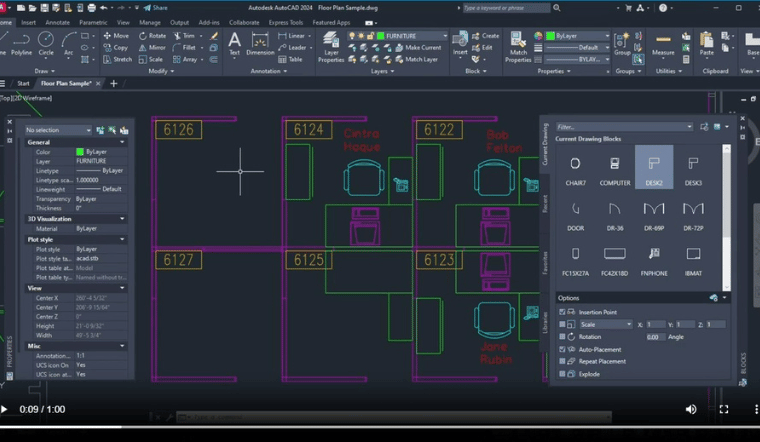760x442 pixels.
Task: Open the FURNITURE layer dropdown
Action: [412, 36]
